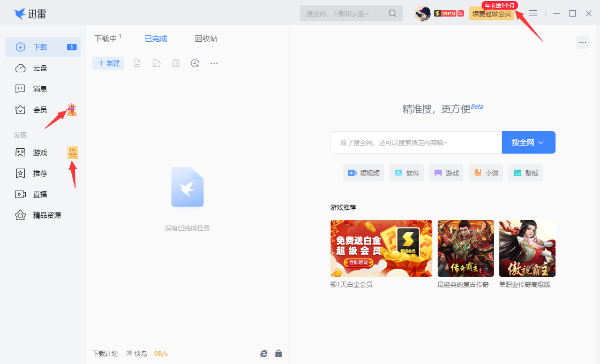Open the hamburger menu at top right
The width and height of the screenshot is (600, 364).
click(x=533, y=13)
